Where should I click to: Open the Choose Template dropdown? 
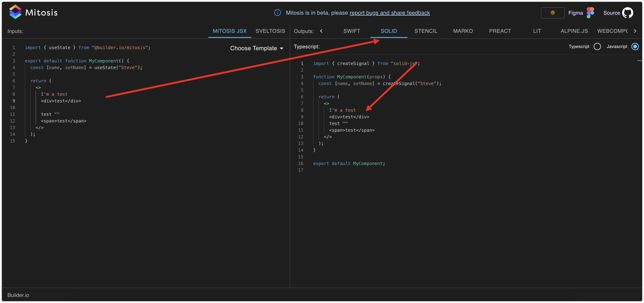point(257,48)
